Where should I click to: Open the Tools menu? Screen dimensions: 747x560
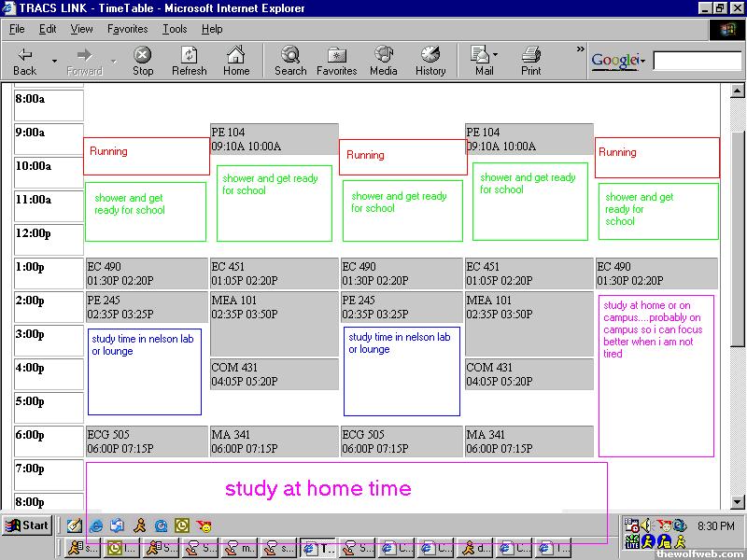[175, 29]
